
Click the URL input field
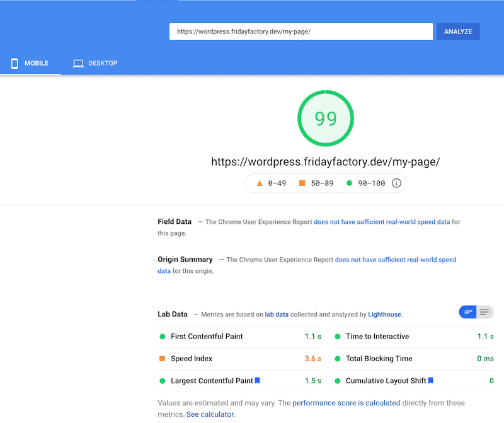[301, 31]
